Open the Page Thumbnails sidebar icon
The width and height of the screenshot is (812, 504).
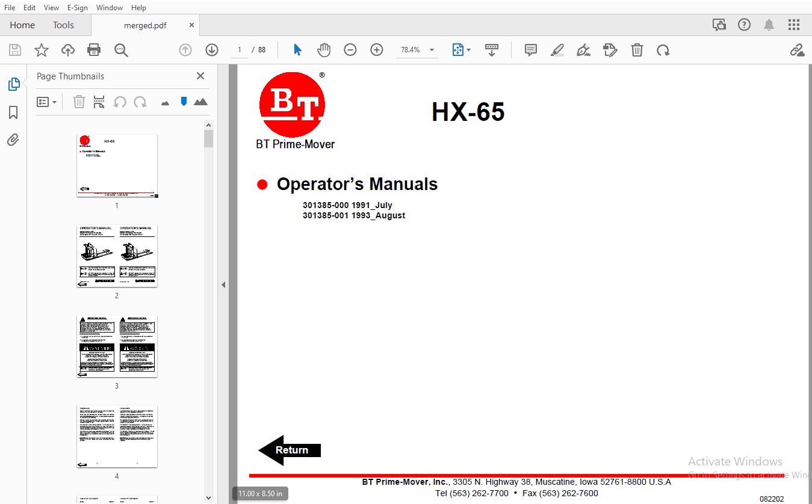pyautogui.click(x=13, y=84)
